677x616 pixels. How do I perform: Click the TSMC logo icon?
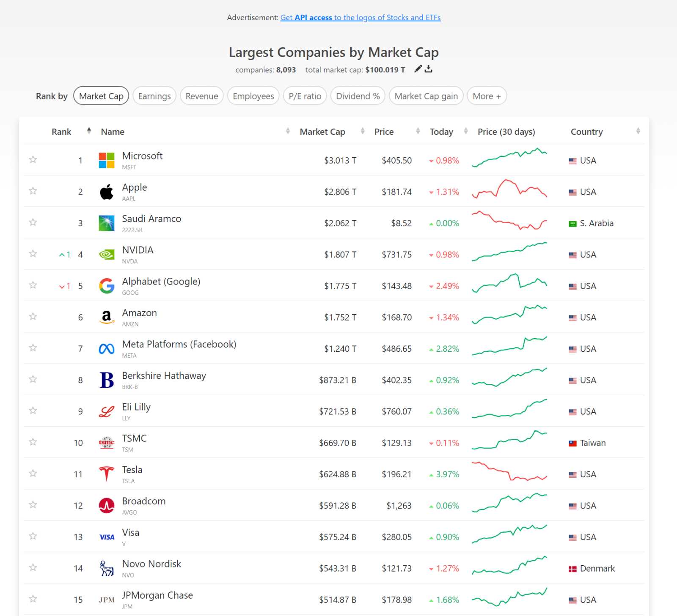click(107, 443)
